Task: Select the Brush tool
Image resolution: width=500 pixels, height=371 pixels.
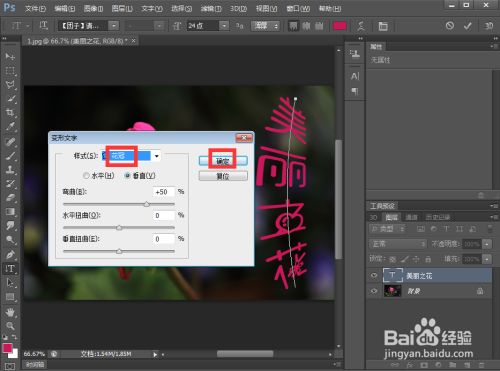Action: pos(10,156)
